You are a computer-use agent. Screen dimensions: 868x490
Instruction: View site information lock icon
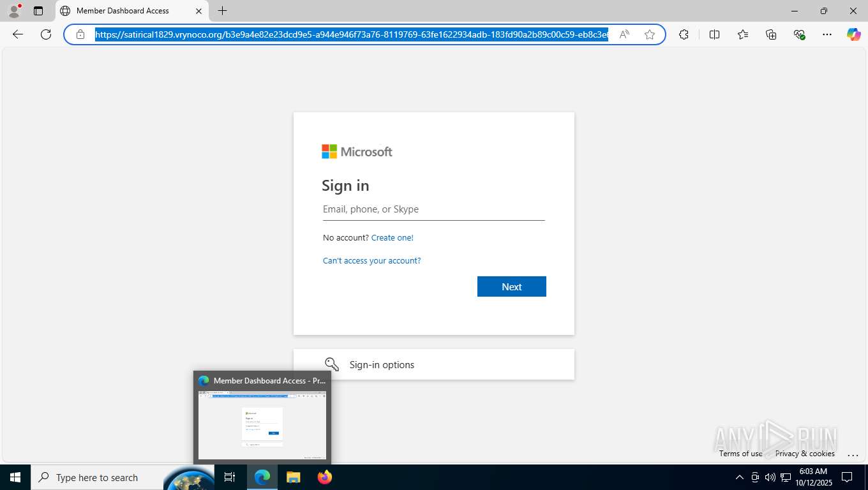tap(80, 34)
